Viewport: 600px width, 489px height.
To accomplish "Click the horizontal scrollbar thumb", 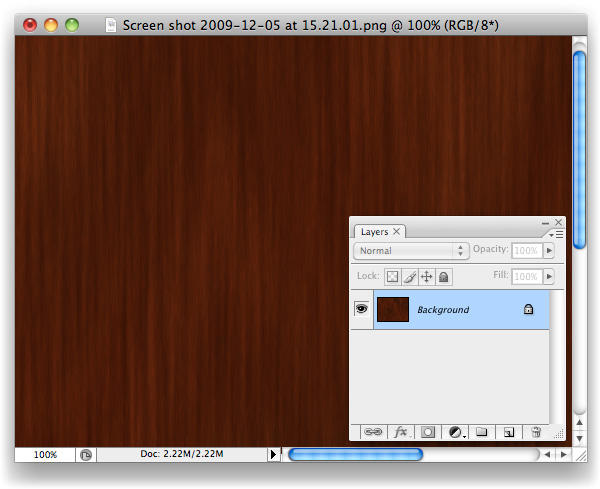I will [355, 455].
